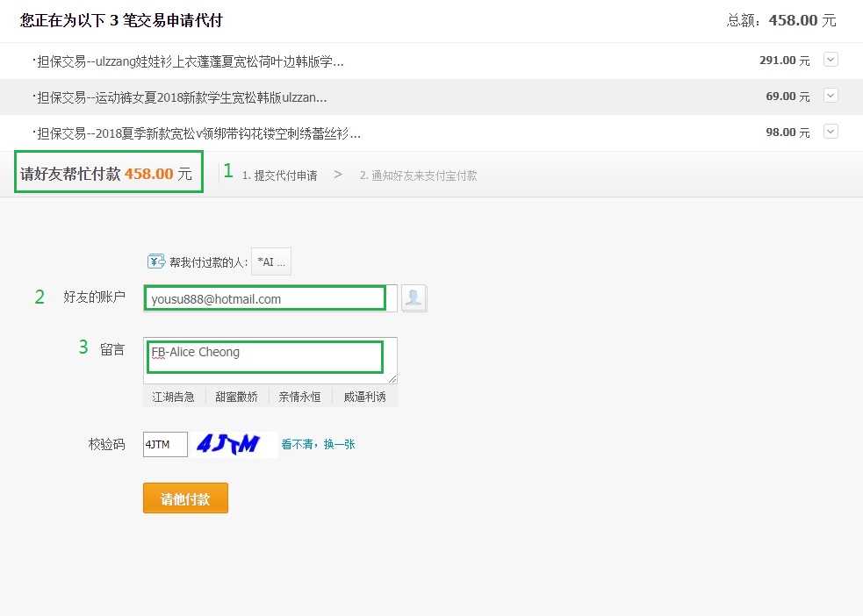The height and width of the screenshot is (616, 863).
Task: Refresh the captcha via the 看不清，换一张 link
Action: coord(318,445)
